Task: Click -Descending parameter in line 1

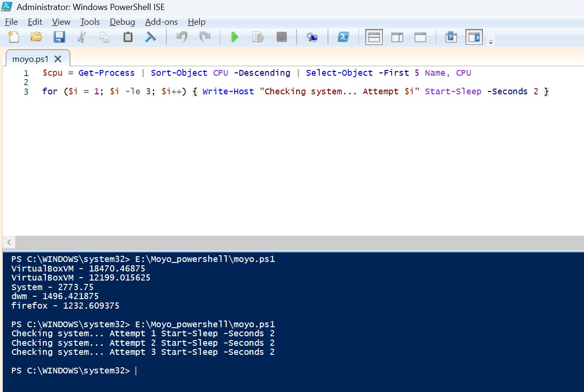Action: tap(262, 73)
